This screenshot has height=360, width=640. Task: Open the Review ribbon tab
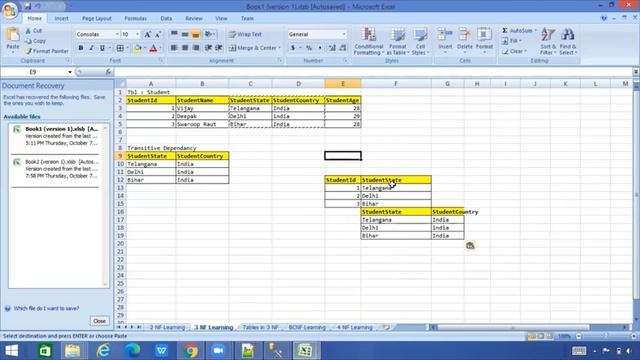click(193, 18)
